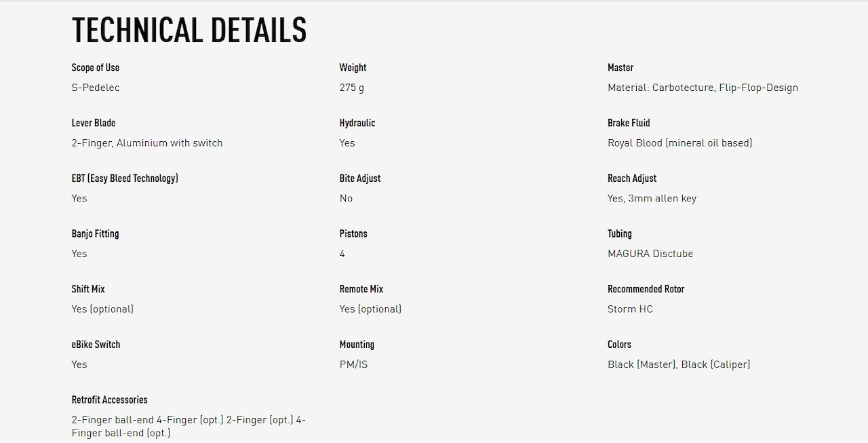Click the MAGURA Disctube tubing value
The width and height of the screenshot is (868, 443).
coord(650,254)
